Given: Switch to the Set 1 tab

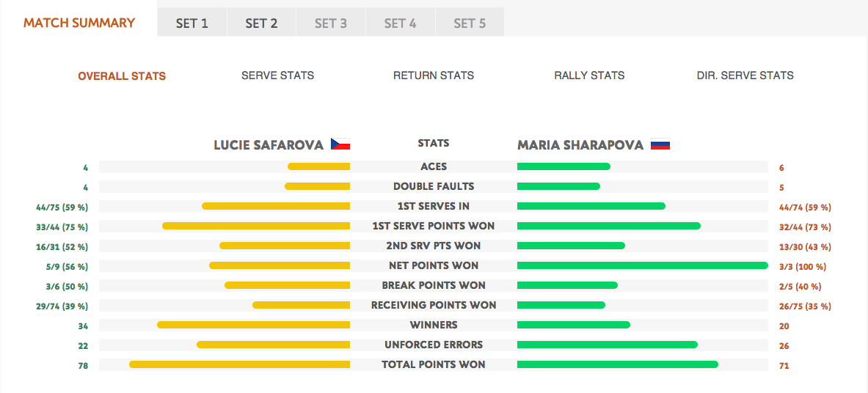Looking at the screenshot, I should 192,23.
